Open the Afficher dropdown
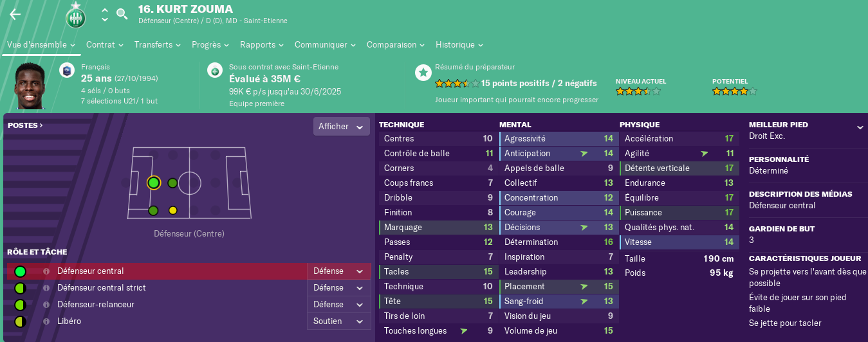This screenshot has height=342, width=868. coord(342,127)
